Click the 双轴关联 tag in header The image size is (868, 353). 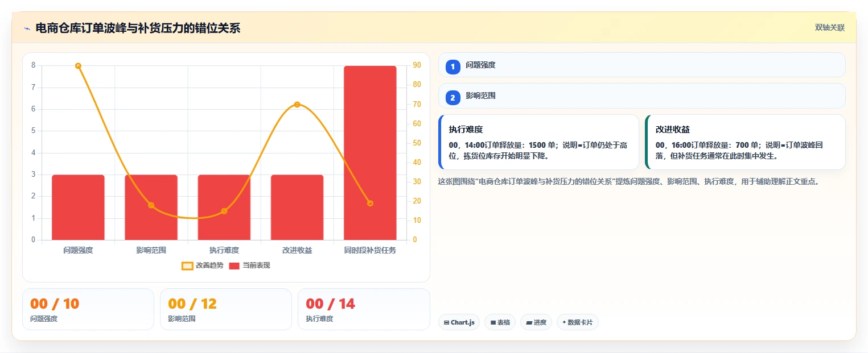(x=829, y=28)
